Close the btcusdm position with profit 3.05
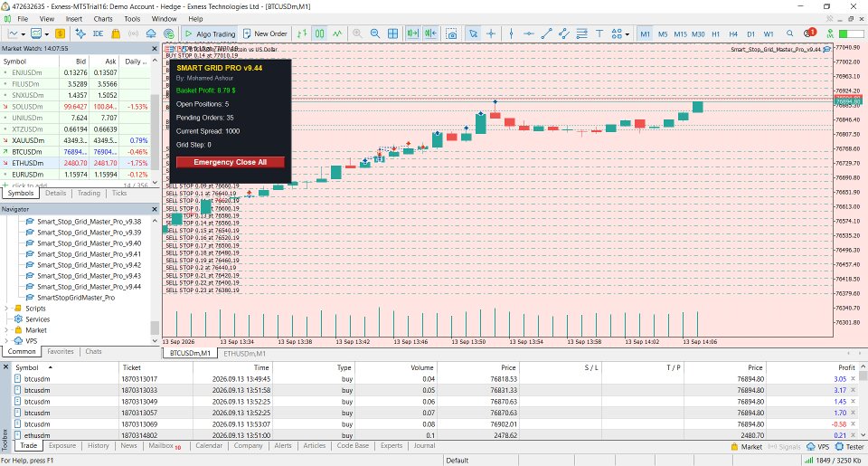This screenshot has height=466, width=868. click(853, 379)
